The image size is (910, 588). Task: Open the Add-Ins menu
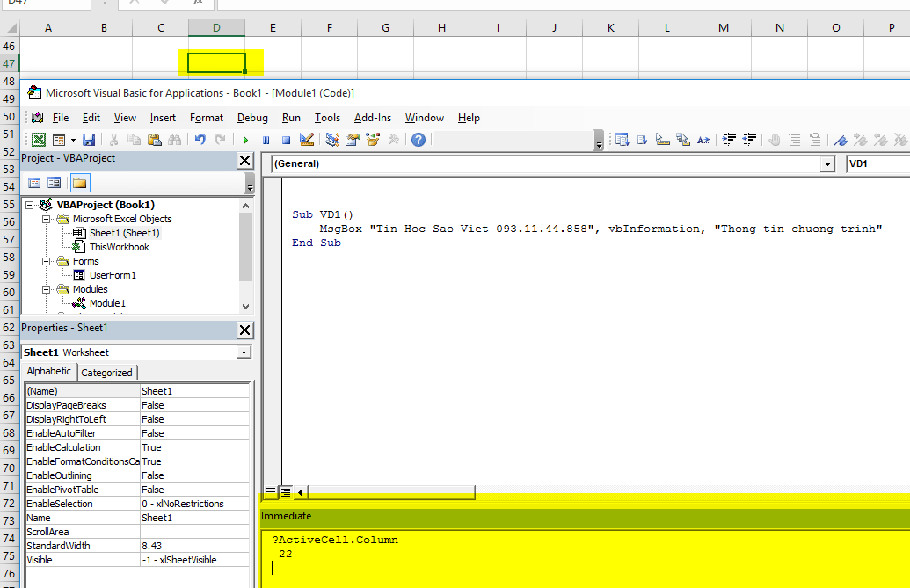point(373,118)
